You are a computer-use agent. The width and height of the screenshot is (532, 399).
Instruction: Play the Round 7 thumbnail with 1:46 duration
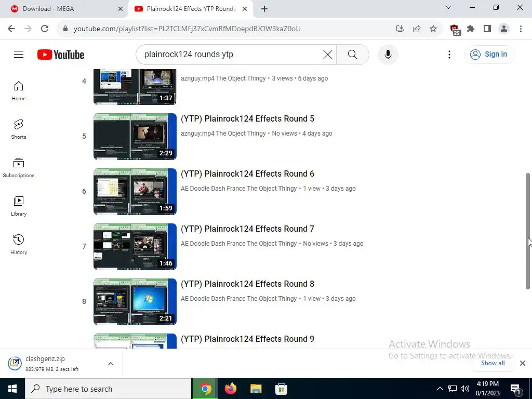point(135,246)
